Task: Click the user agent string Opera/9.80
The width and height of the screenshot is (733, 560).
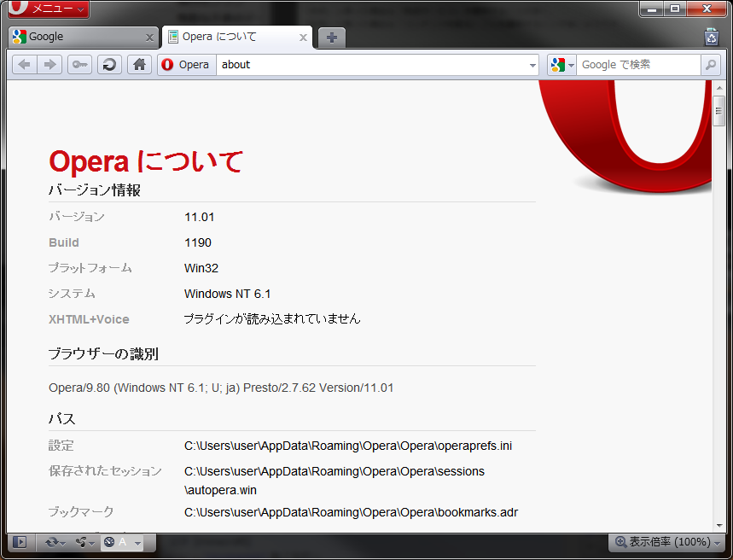Action: [x=221, y=388]
